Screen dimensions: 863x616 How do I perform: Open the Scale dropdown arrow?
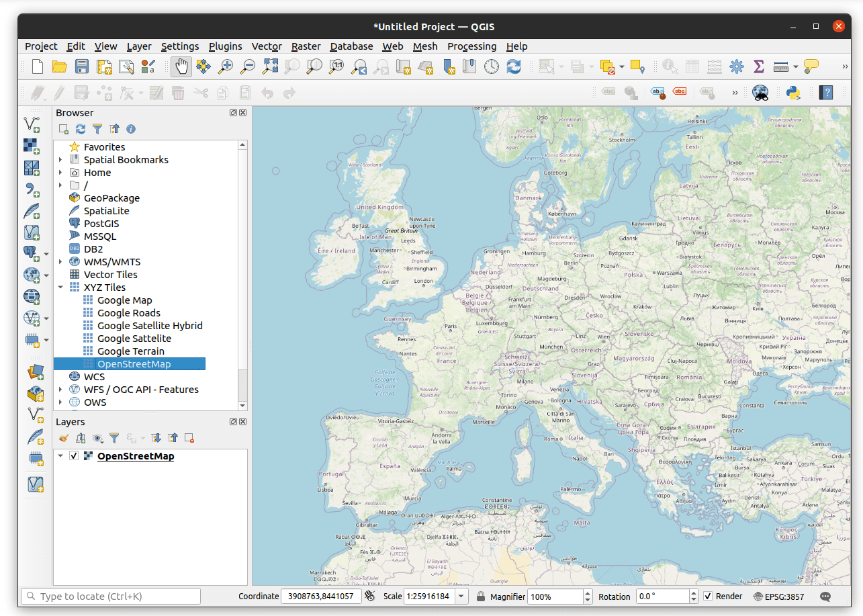[x=461, y=597]
